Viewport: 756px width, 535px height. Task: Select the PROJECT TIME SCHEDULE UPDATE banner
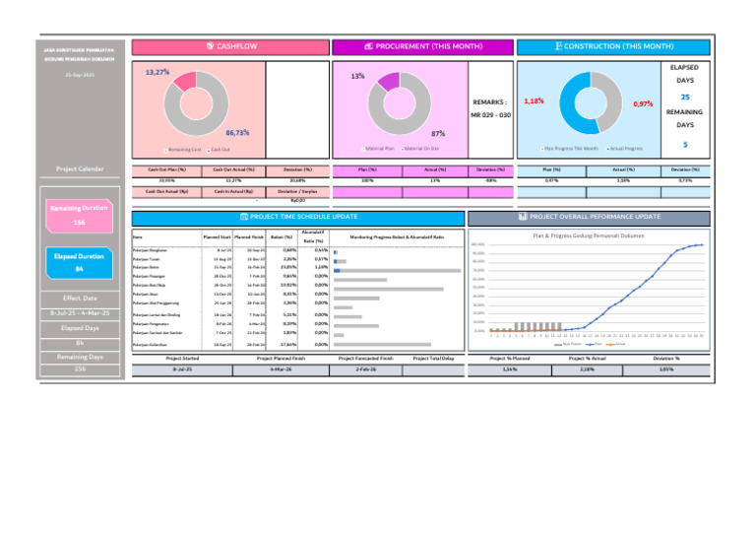[x=298, y=218]
